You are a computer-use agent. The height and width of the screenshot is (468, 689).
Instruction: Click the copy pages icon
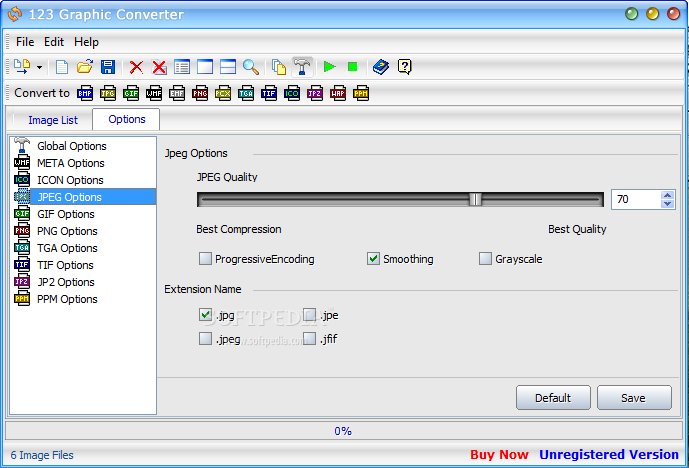279,67
